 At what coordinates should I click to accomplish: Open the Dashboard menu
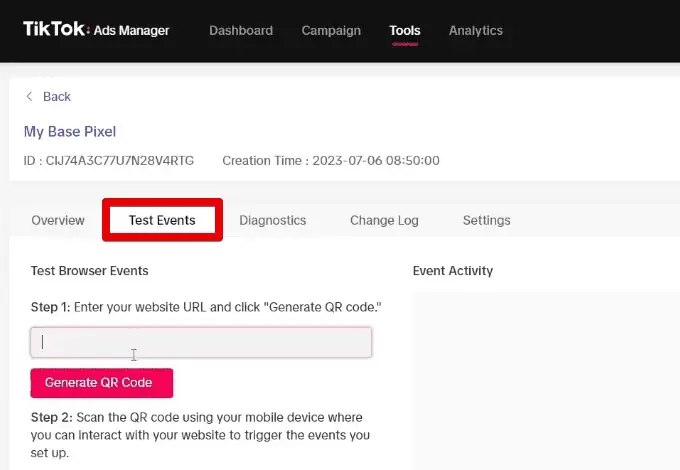(240, 30)
